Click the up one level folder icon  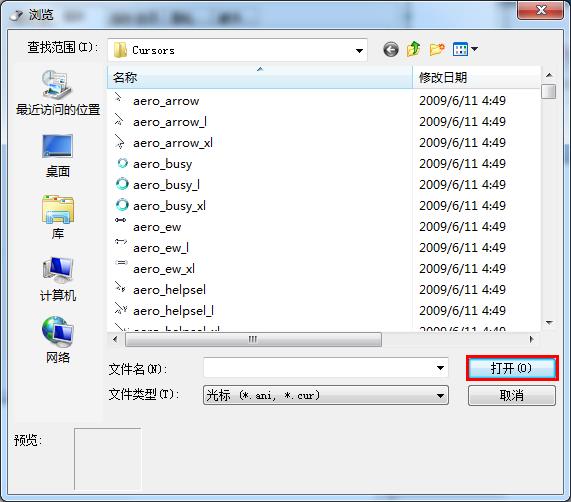[414, 49]
